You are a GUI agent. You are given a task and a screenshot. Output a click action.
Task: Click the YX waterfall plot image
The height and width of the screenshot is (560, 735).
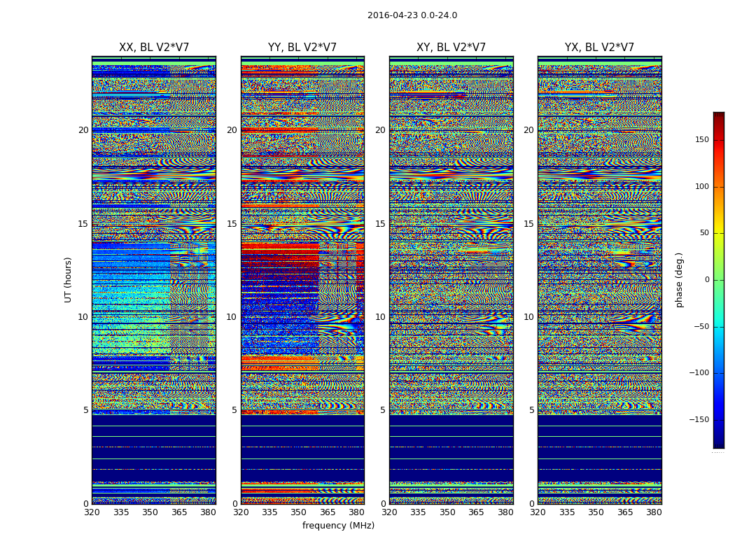(x=600, y=280)
